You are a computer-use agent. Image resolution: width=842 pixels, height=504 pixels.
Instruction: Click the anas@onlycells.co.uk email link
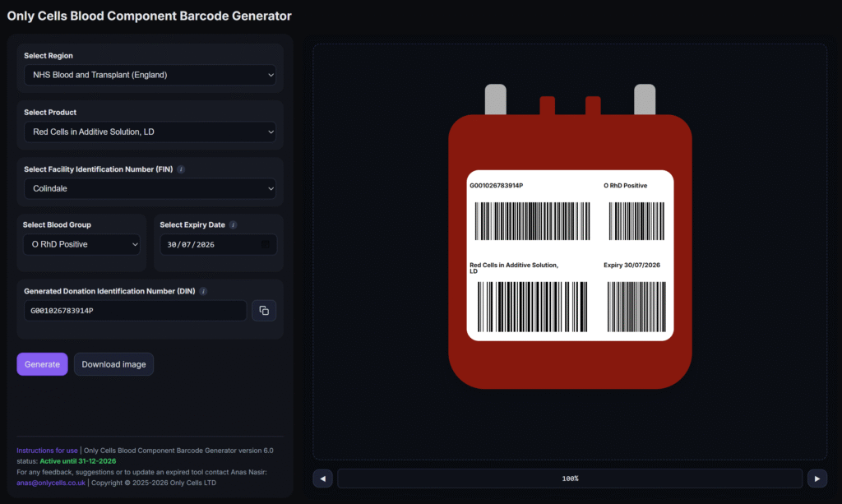pos(51,483)
